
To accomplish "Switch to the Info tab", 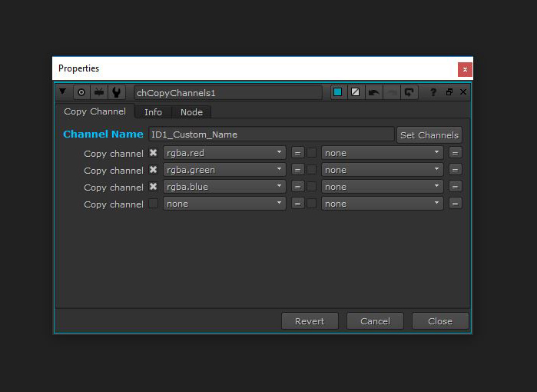I will [x=153, y=112].
